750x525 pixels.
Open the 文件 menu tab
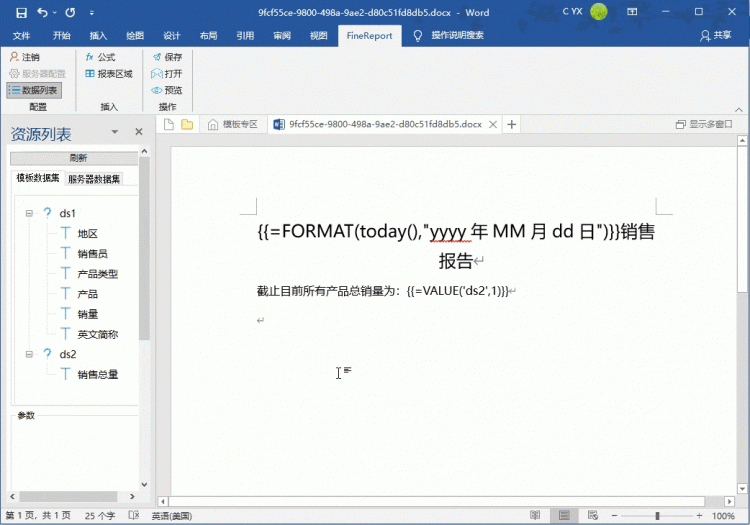21,35
